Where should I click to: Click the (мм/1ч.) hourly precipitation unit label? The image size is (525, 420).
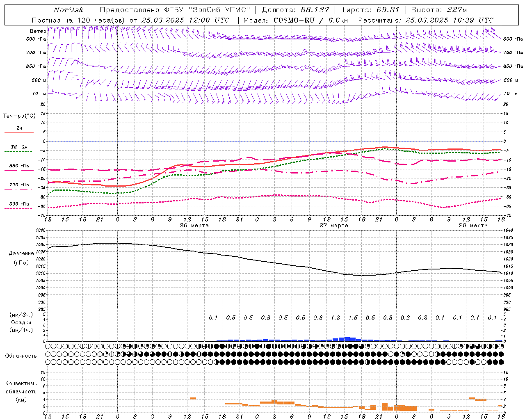(x=21, y=330)
